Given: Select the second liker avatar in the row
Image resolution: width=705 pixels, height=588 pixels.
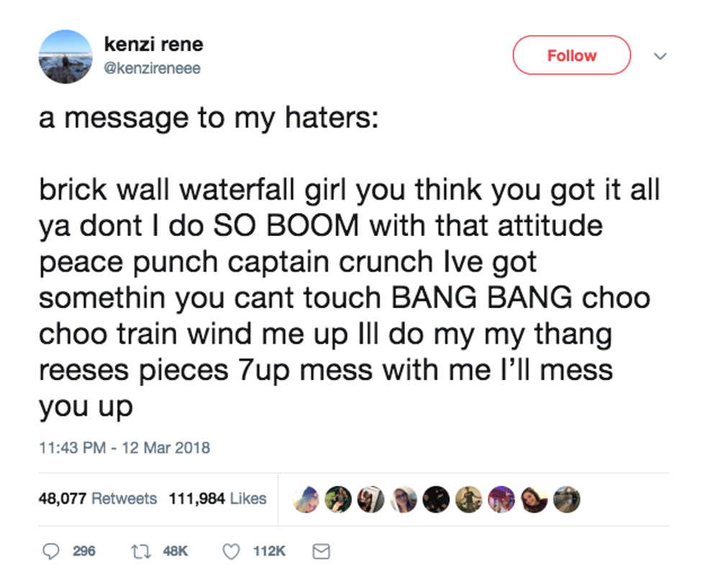Looking at the screenshot, I should coord(337,499).
